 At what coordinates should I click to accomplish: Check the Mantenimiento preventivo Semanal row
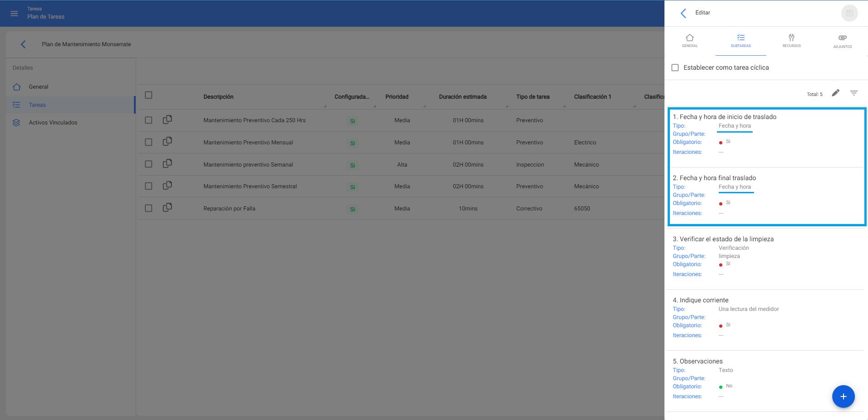pos(148,164)
